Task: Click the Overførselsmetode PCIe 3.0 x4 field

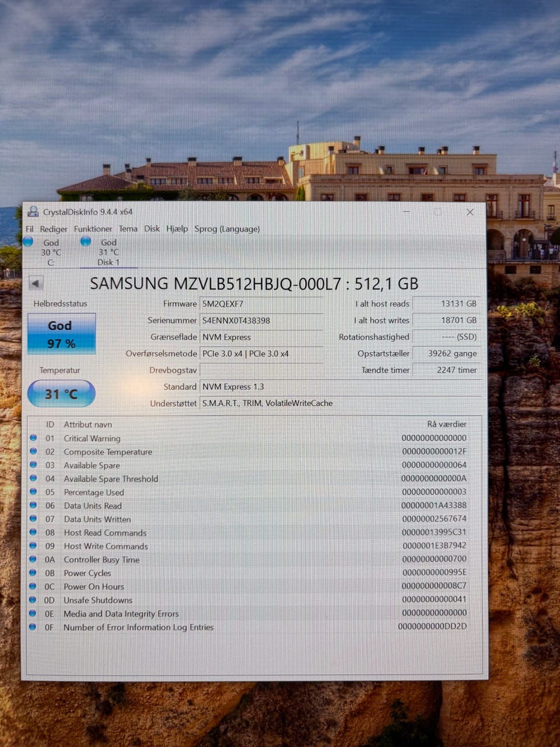Action: point(261,354)
